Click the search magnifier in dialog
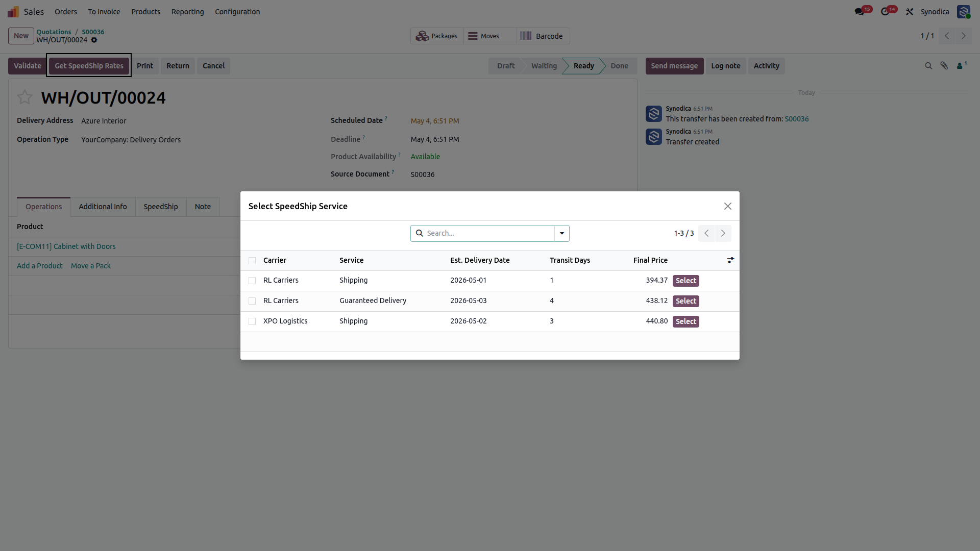 [x=420, y=233]
